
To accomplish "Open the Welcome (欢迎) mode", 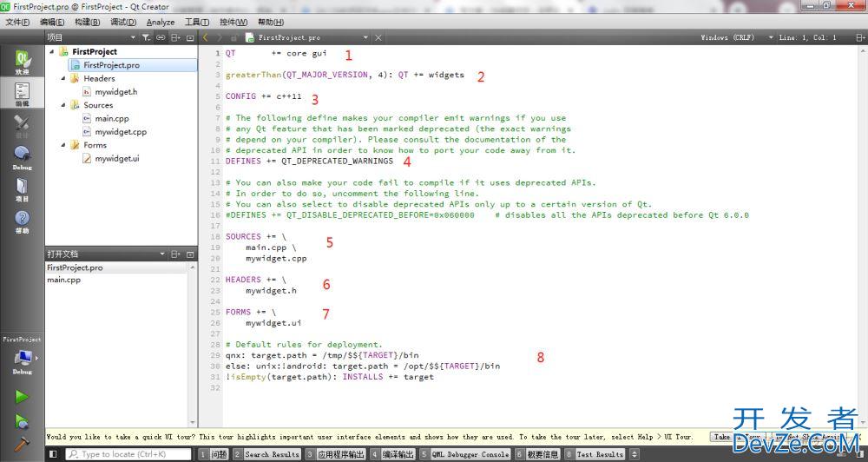I will (x=23, y=62).
